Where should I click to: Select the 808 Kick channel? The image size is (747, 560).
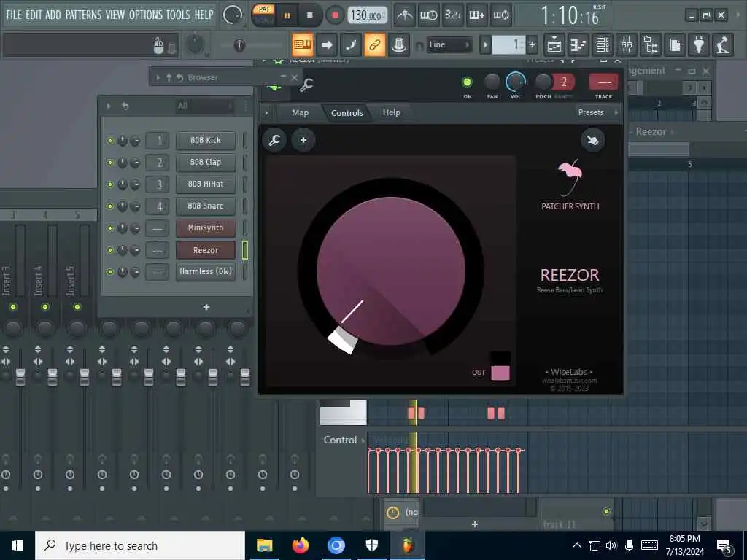click(x=206, y=141)
